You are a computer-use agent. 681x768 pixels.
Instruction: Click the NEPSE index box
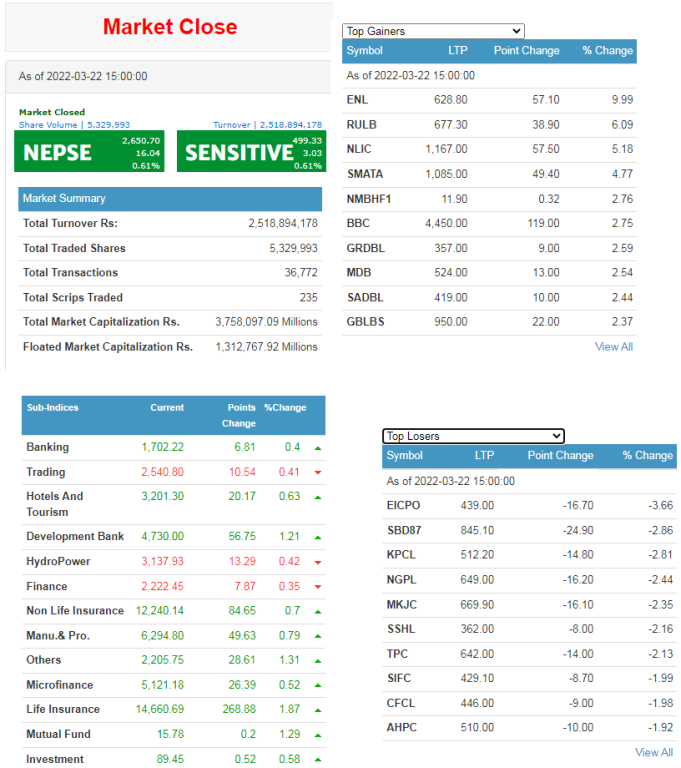coord(89,151)
